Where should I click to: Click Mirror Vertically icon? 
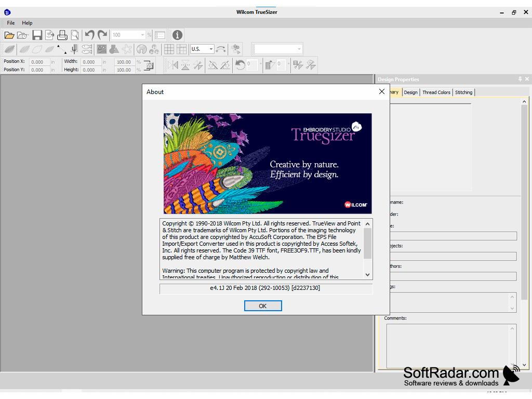click(x=185, y=65)
